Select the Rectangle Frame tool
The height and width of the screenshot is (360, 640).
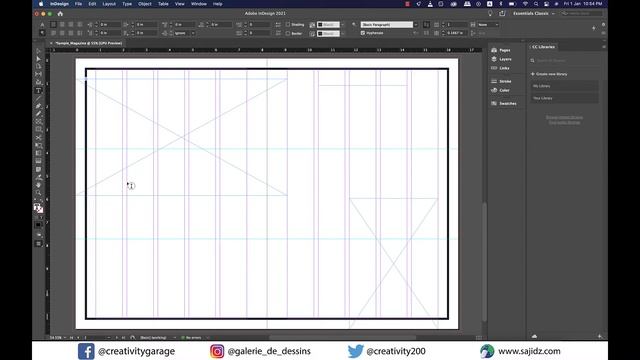tap(38, 122)
